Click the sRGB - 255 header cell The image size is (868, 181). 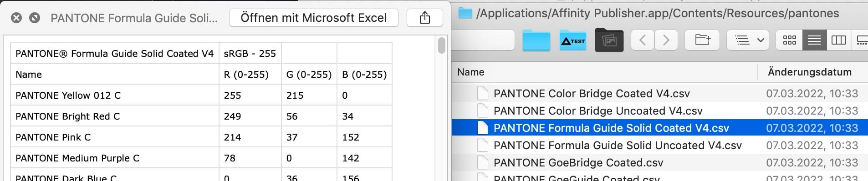point(250,53)
